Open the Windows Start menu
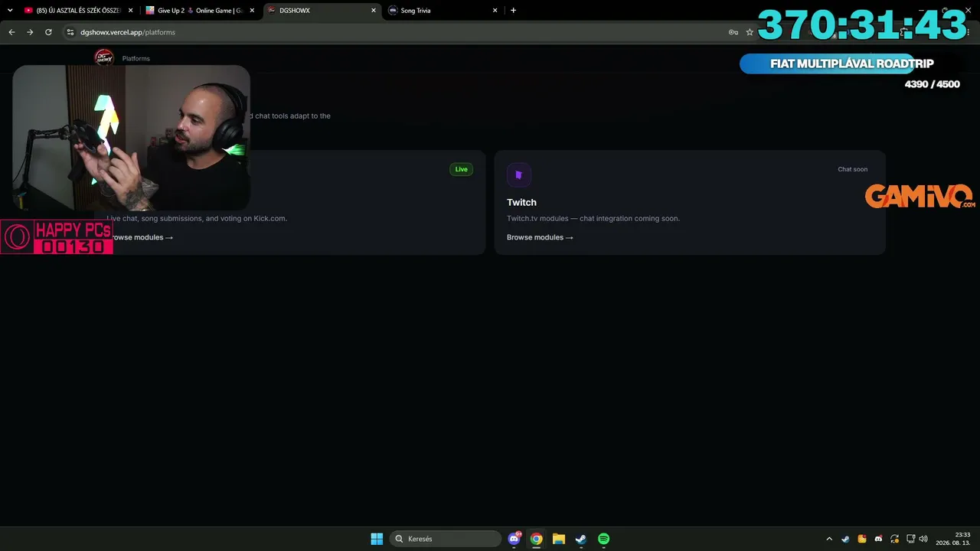This screenshot has width=980, height=551. coord(377,539)
